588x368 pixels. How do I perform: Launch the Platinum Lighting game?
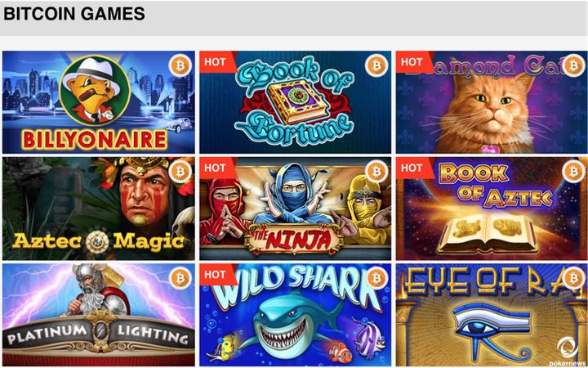(99, 315)
